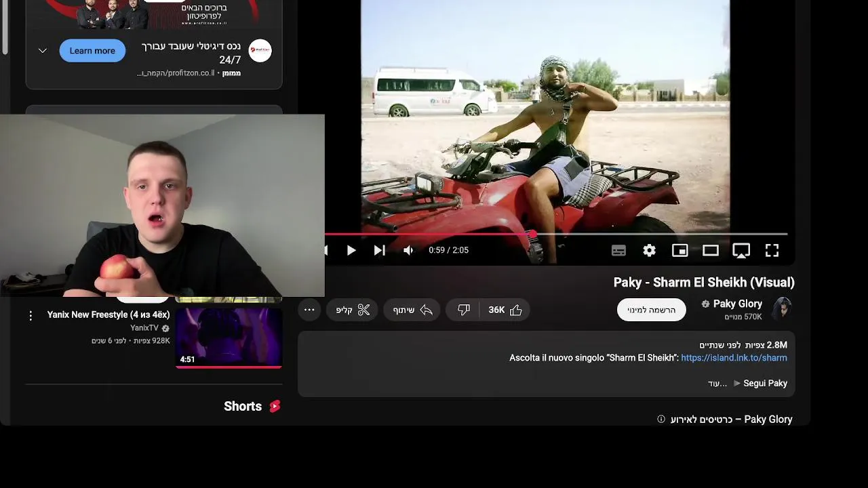The width and height of the screenshot is (868, 488).
Task: Click the Learn more ad button
Action: coord(92,51)
